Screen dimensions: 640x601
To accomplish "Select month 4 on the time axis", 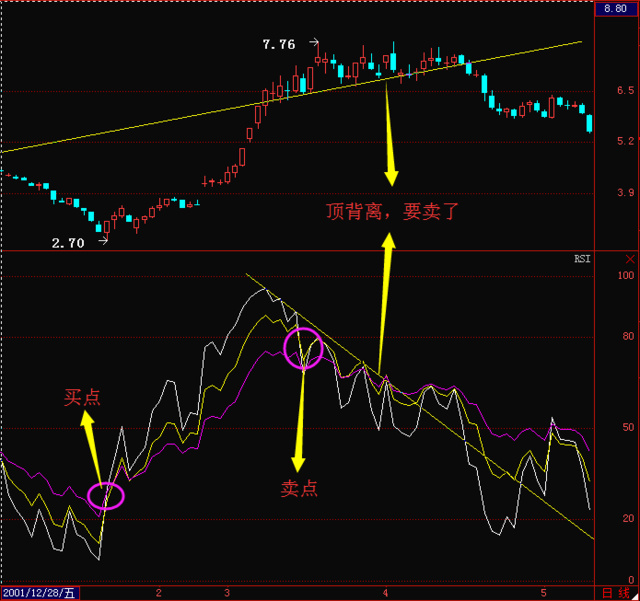I will [x=385, y=593].
